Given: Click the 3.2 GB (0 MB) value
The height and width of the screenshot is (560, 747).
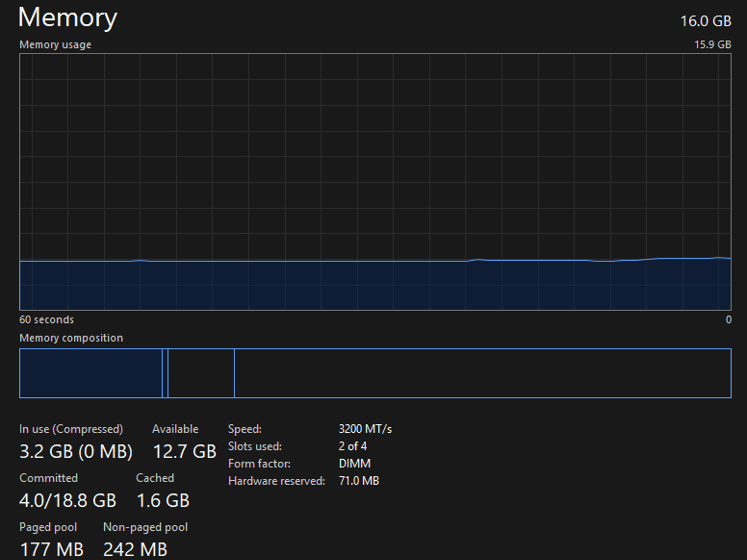Looking at the screenshot, I should (76, 452).
